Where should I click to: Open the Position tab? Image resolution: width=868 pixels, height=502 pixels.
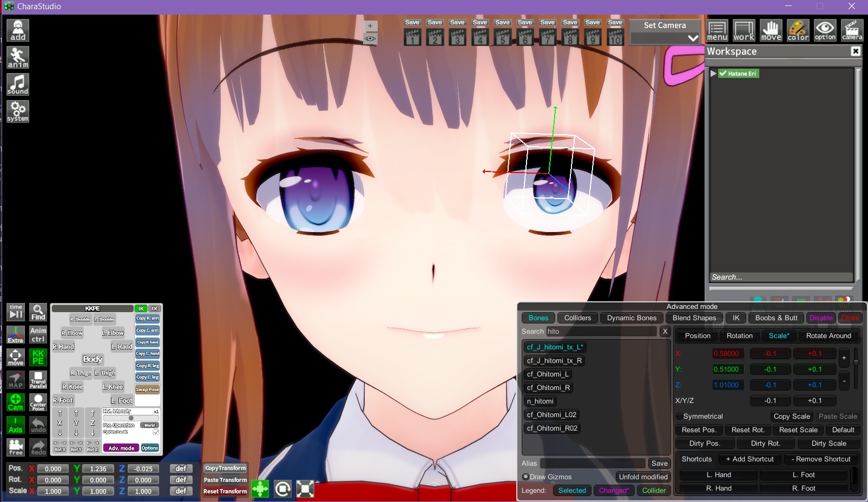(x=698, y=336)
